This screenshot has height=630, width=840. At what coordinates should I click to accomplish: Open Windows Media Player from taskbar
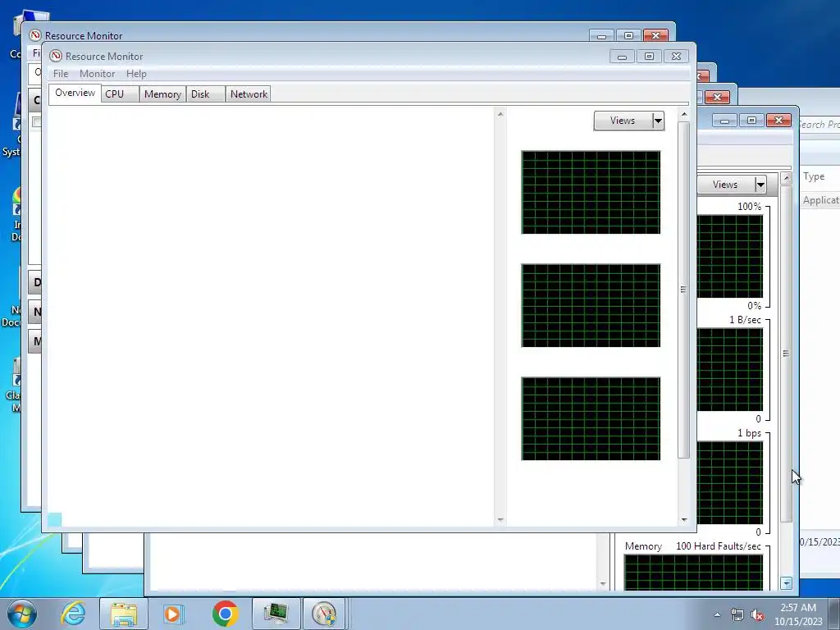[x=173, y=614]
